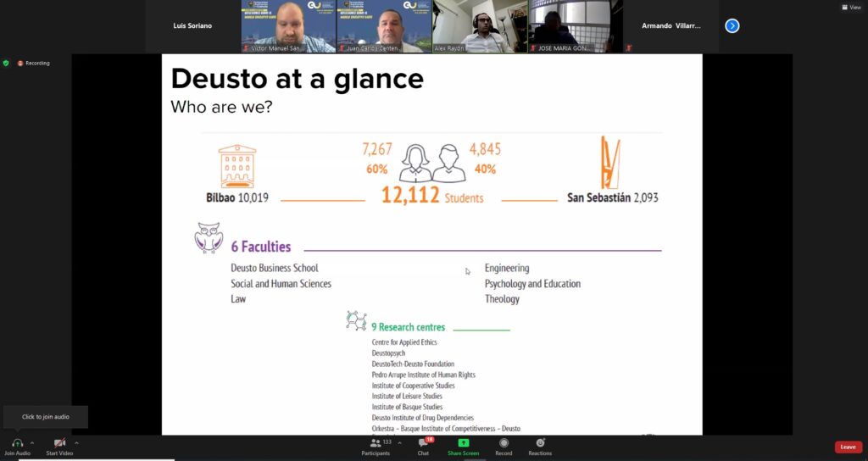868x461 pixels.
Task: Open the View menu at top right
Action: pyautogui.click(x=851, y=7)
